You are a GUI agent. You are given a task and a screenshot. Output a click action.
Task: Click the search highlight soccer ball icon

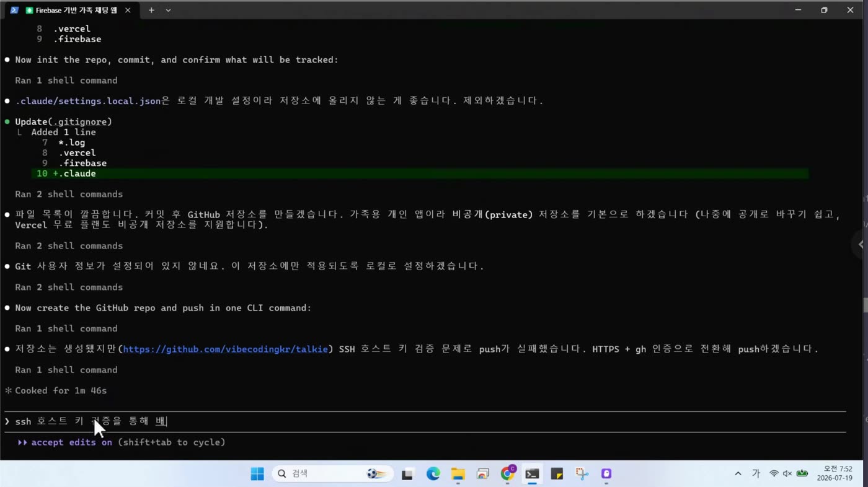[376, 474]
